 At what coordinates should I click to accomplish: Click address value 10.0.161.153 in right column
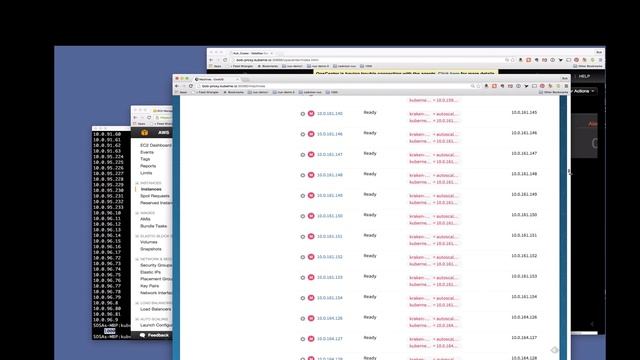pyautogui.click(x=524, y=276)
